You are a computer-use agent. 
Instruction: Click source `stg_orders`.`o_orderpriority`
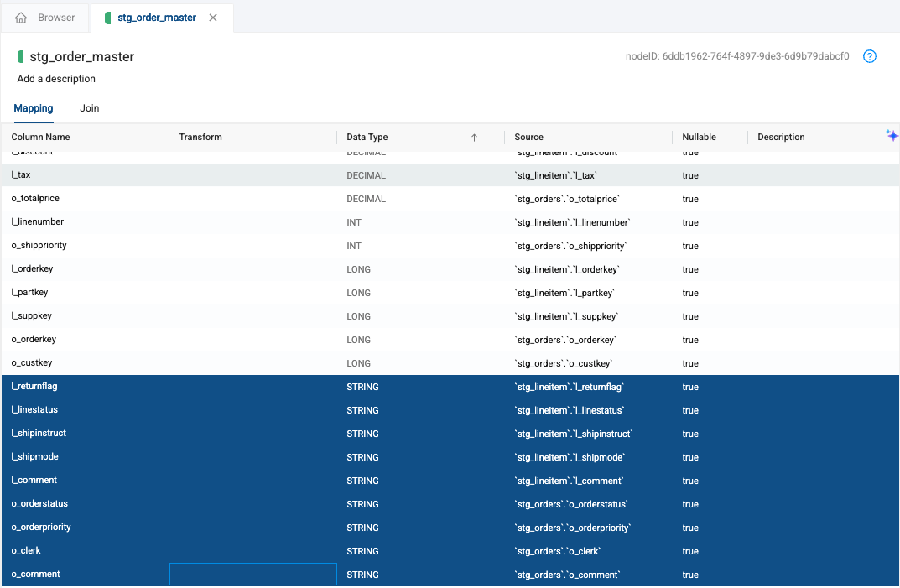(x=573, y=528)
